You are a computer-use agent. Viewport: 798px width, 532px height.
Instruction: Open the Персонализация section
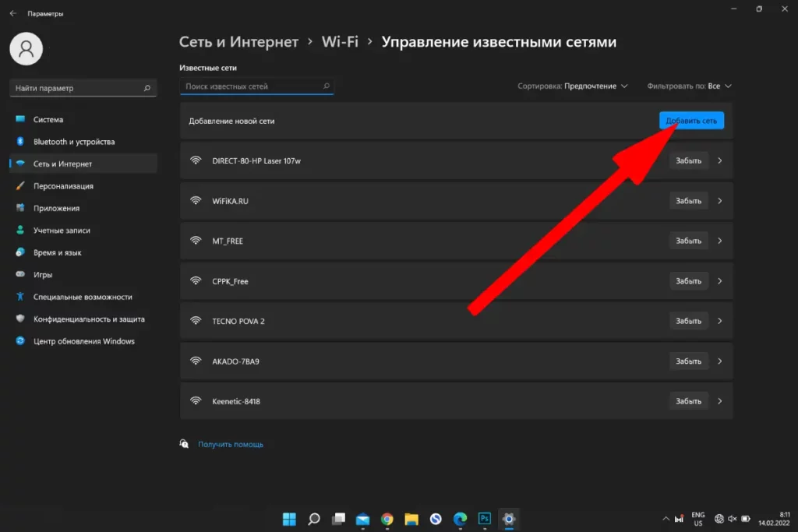[x=83, y=186]
